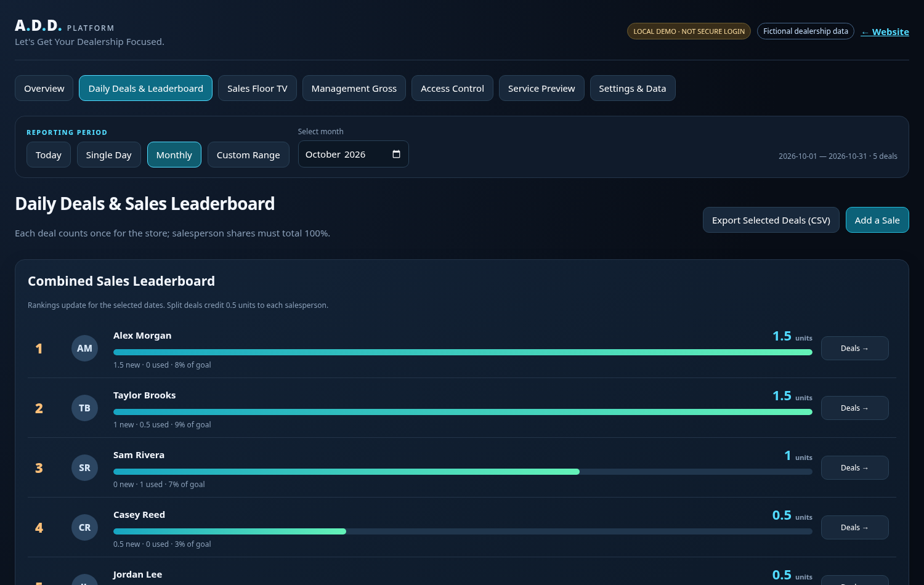Click Taylor Brooks' progress bar
Screen dimensions: 924x585
click(x=463, y=412)
